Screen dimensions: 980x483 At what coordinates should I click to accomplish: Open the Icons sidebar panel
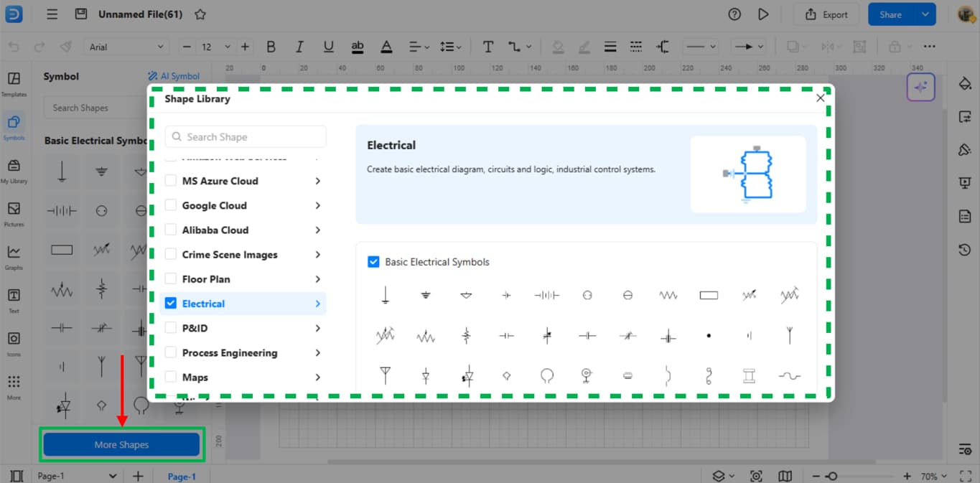(x=14, y=344)
